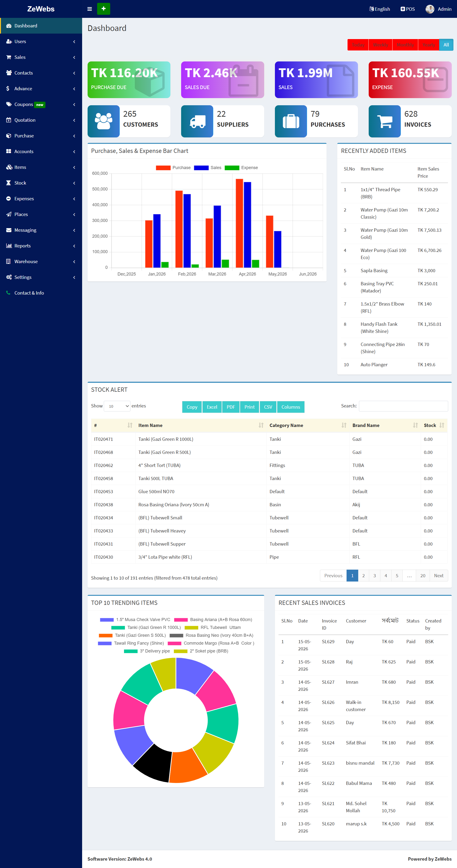
Task: Click the Tanki (Gazi Green R 1000L) legend swatch
Action: (x=118, y=627)
